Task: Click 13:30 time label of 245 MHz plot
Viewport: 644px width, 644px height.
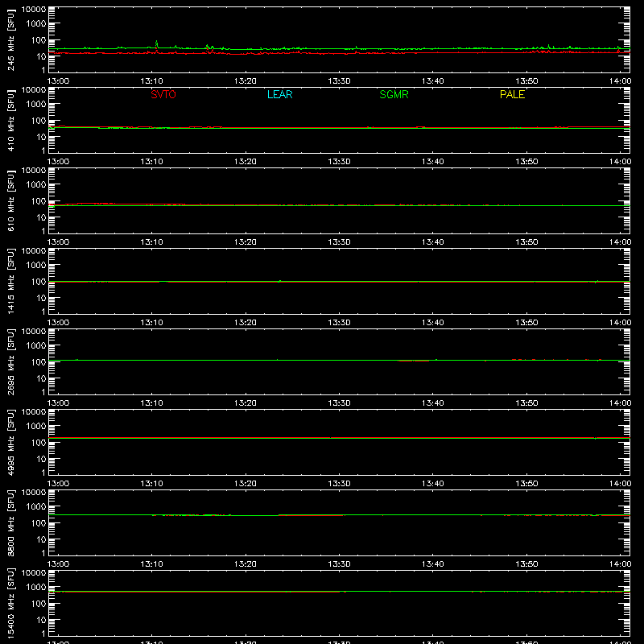Action: coord(339,81)
